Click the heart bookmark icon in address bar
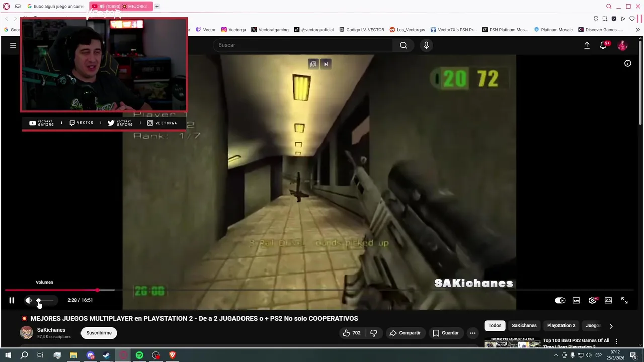The image size is (644, 362). [x=632, y=19]
